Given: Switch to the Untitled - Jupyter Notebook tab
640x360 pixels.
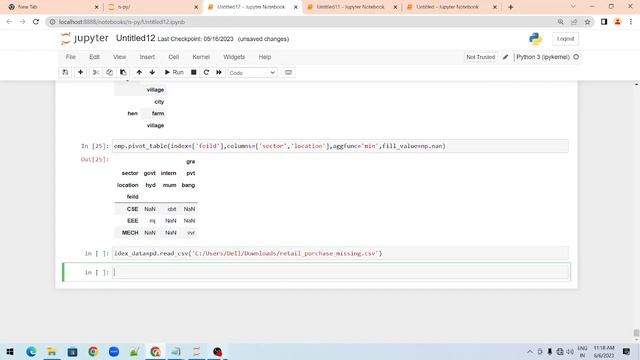Looking at the screenshot, I should pyautogui.click(x=451, y=7).
